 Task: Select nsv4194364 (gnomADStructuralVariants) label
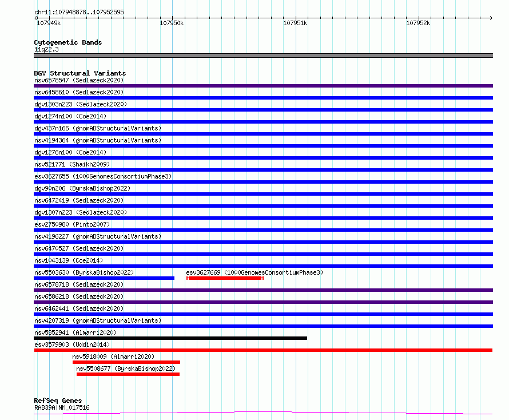click(98, 140)
